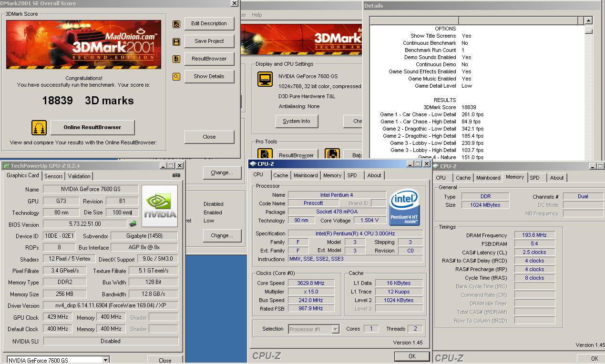Click the DRAM Frequency value 193.6 MHz

tap(534, 235)
